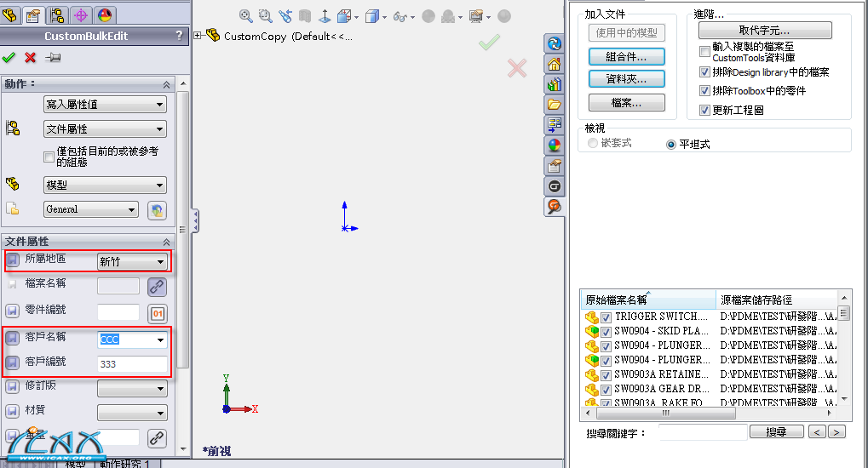
Task: Expand the CustomCopy tree node
Action: pyautogui.click(x=198, y=36)
